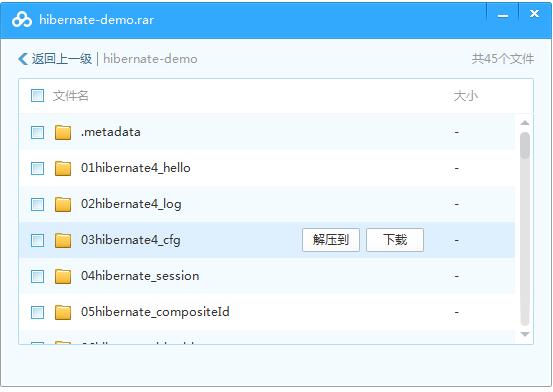Click the 05hibernate_compositeId folder icon
Image resolution: width=553 pixels, height=392 pixels.
(63, 313)
